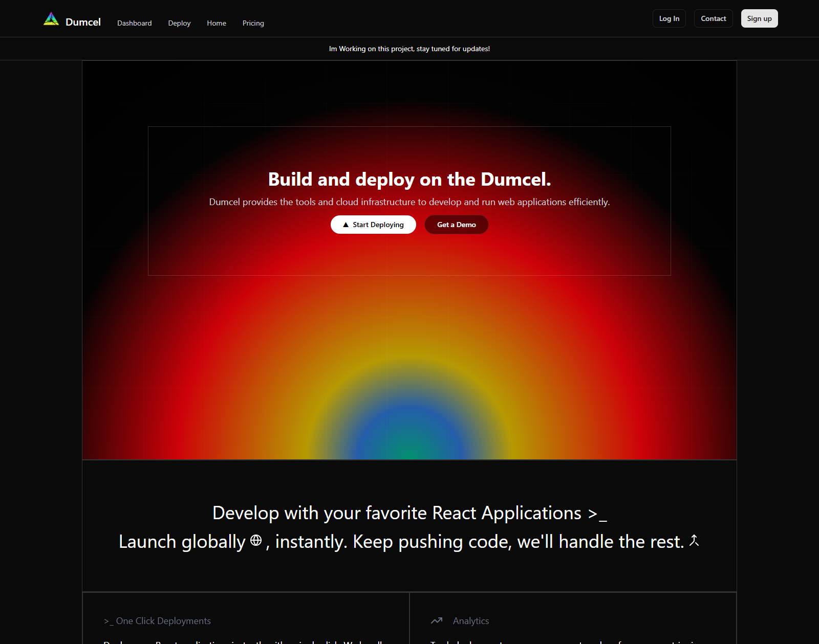Click the Start Deploying button
819x644 pixels.
click(373, 224)
